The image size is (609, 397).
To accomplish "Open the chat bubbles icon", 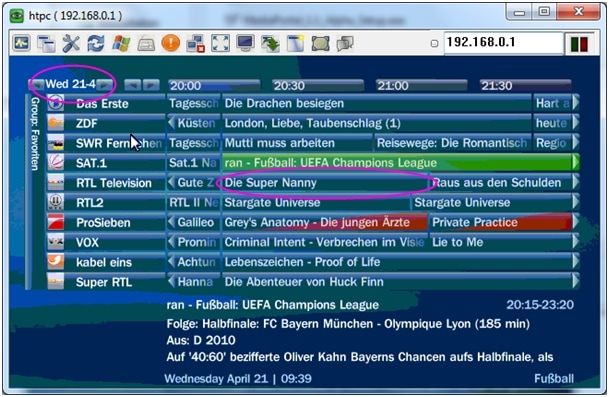I will pos(345,44).
